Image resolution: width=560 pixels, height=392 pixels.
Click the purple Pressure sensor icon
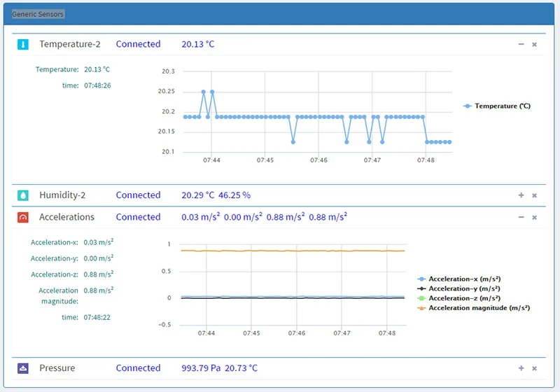point(23,368)
